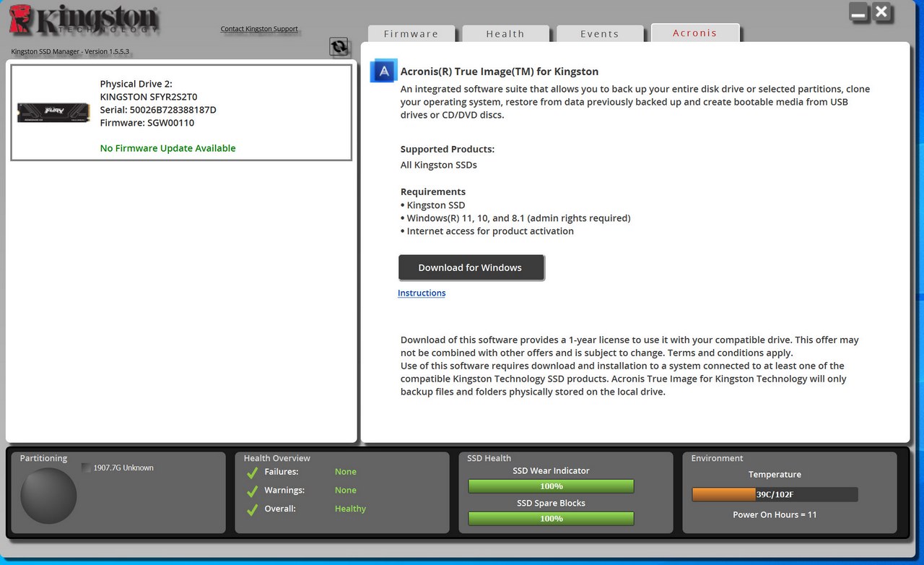Click the SSD Wear Indicator bar
Viewport: 924px width, 565px height.
coord(552,486)
